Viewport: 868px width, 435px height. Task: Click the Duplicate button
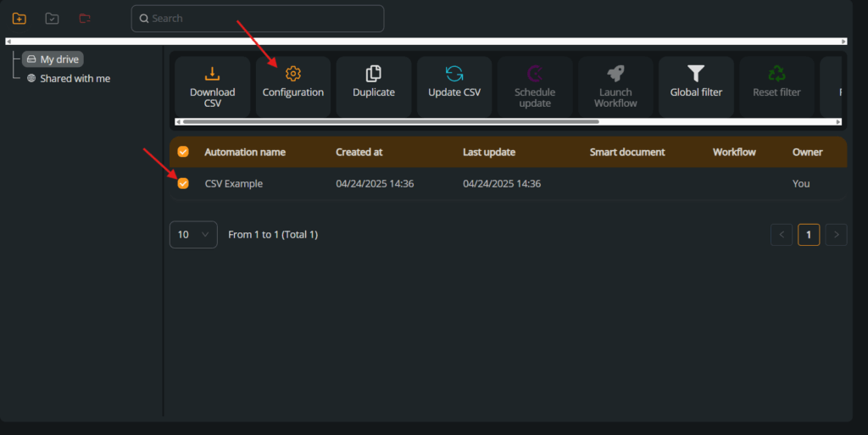[374, 86]
